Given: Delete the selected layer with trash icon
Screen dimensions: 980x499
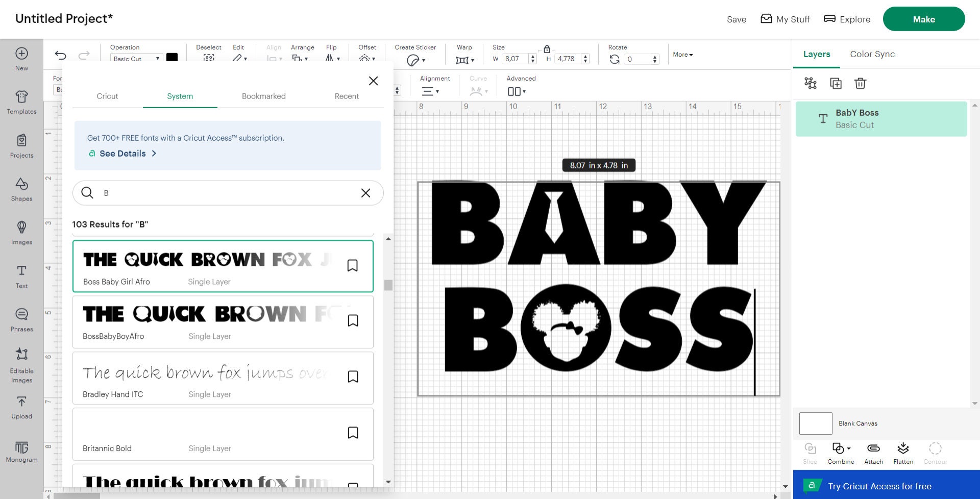Looking at the screenshot, I should click(861, 83).
